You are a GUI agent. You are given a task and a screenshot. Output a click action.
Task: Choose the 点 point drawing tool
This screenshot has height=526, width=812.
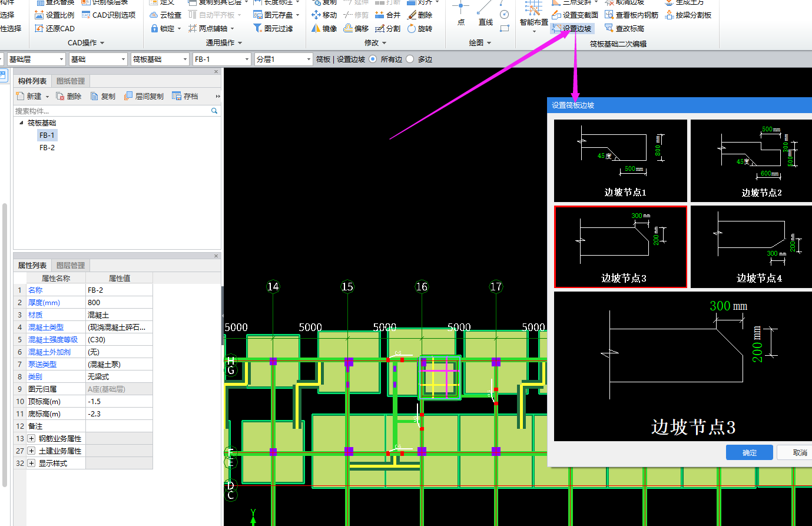tap(460, 13)
